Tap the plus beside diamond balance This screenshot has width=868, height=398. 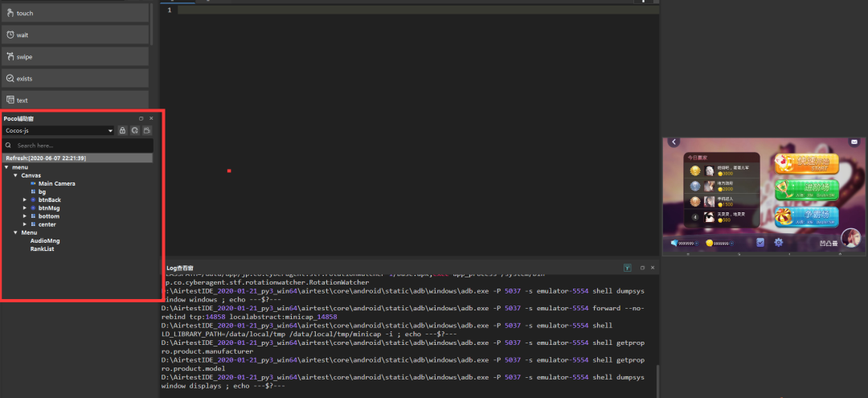(696, 243)
